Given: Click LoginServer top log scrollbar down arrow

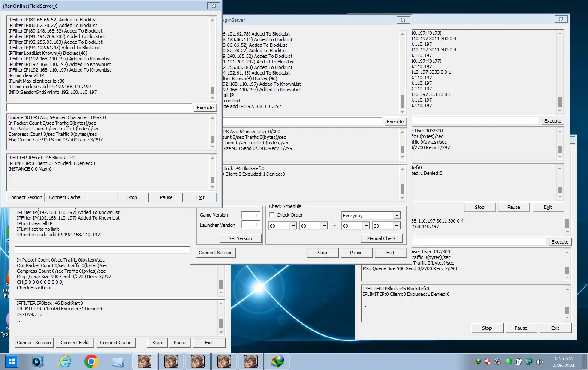Looking at the screenshot, I should 402,111.
